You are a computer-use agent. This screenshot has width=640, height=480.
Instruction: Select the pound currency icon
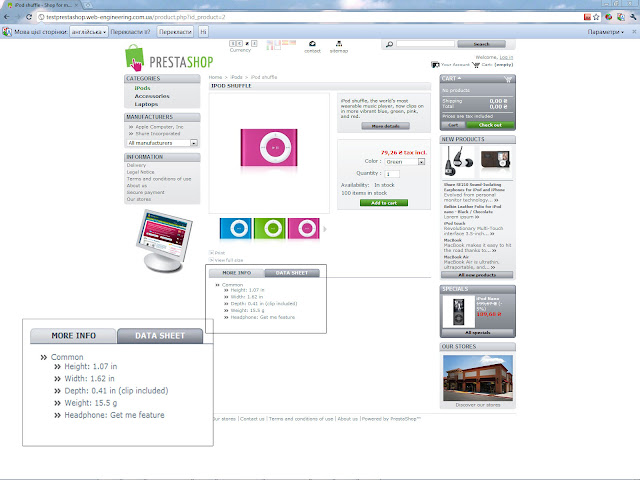point(254,43)
